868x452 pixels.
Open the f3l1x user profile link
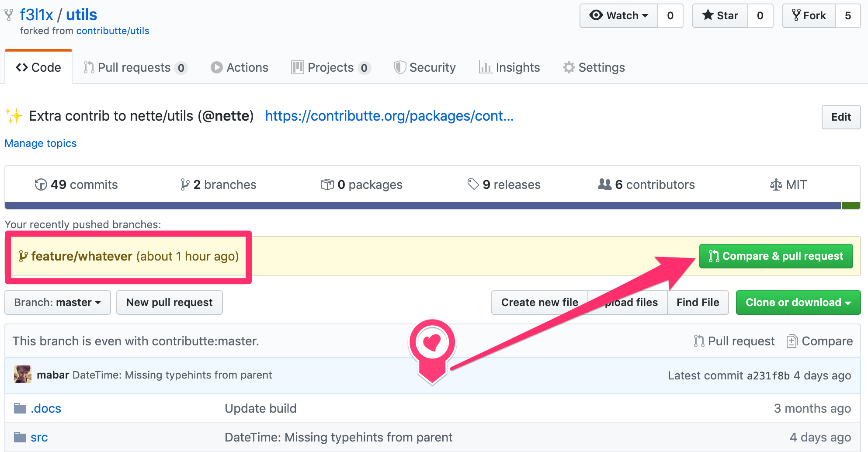click(x=36, y=15)
